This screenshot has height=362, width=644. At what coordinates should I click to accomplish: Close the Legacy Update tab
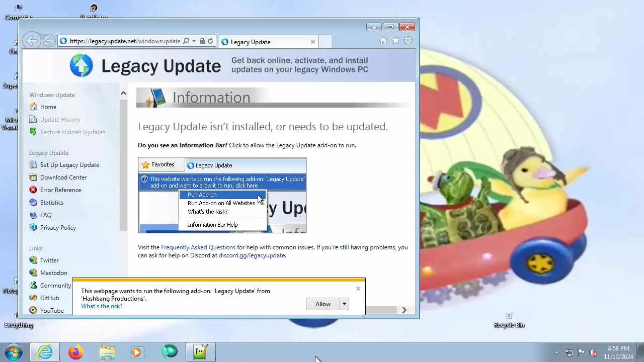coord(313,42)
